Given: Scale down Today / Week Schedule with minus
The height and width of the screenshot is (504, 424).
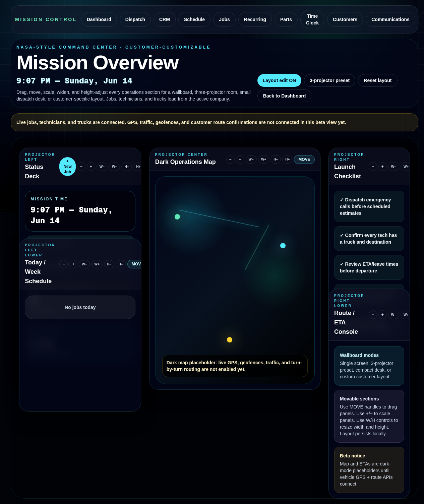Looking at the screenshot, I should click(x=63, y=264).
